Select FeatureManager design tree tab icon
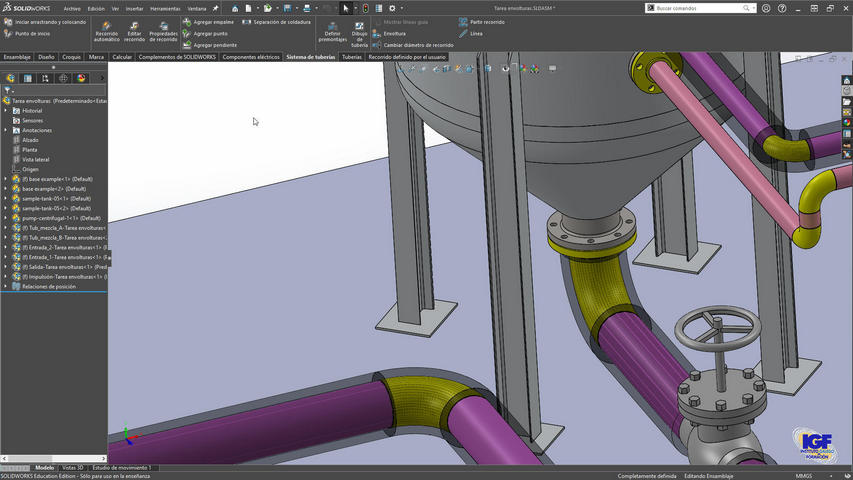 [10, 78]
